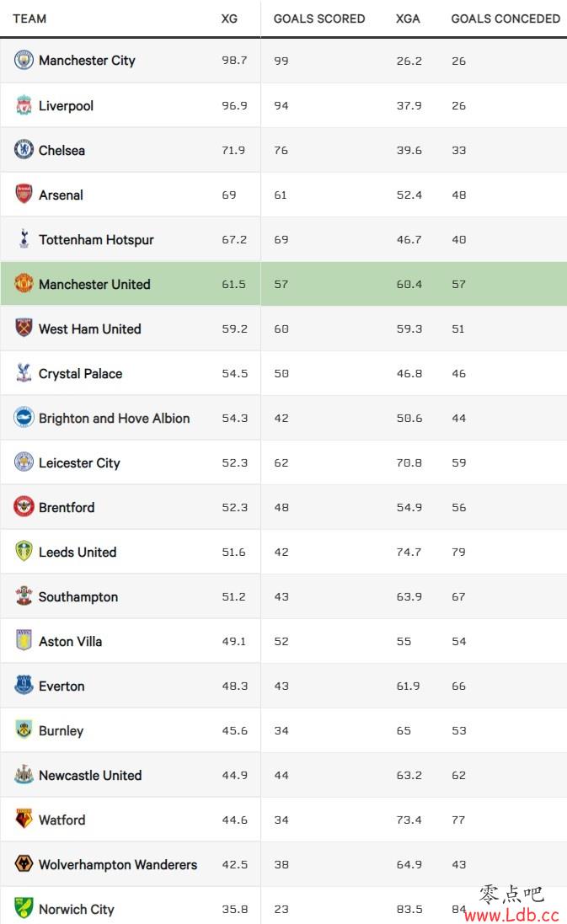Open the Newcastle United team name
The width and height of the screenshot is (567, 924).
tap(90, 776)
